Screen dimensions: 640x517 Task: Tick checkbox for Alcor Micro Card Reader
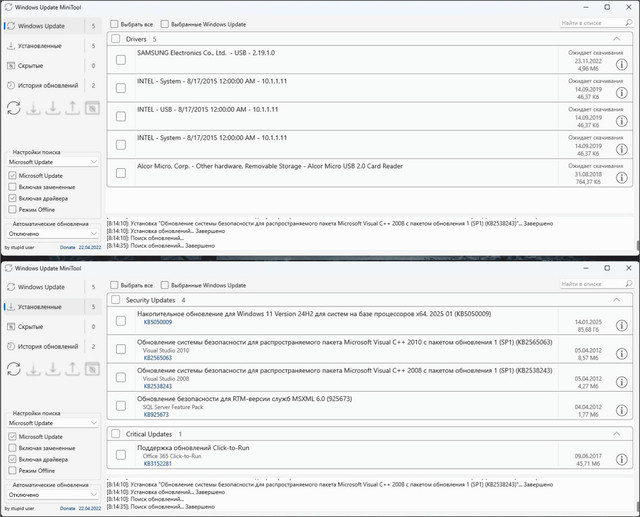[x=121, y=173]
